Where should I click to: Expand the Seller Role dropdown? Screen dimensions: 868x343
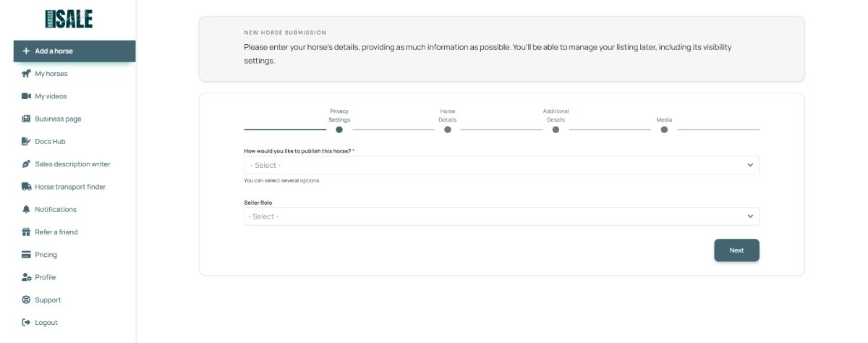pos(501,216)
